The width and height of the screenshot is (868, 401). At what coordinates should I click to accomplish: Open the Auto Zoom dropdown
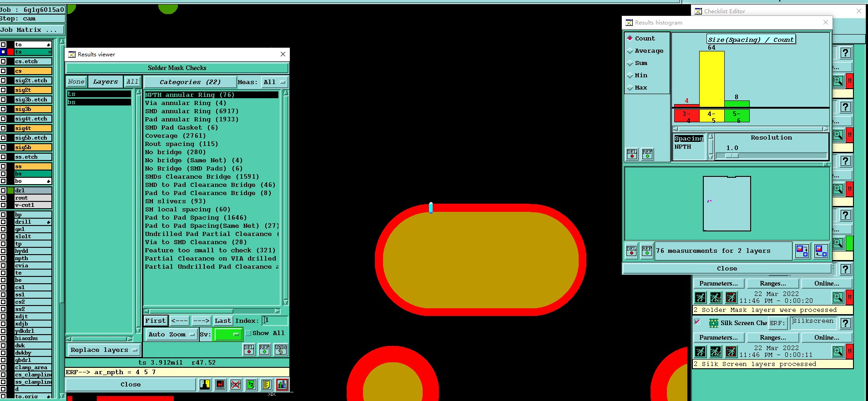click(171, 335)
